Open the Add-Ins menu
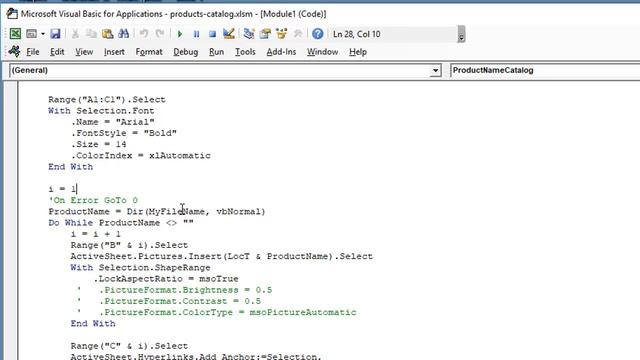The image size is (640, 360). (281, 52)
